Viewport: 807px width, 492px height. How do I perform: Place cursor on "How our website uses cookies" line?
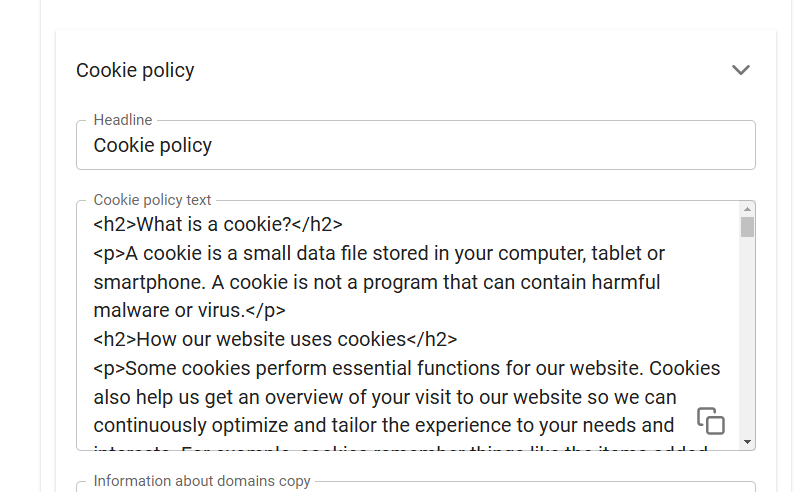tap(275, 339)
